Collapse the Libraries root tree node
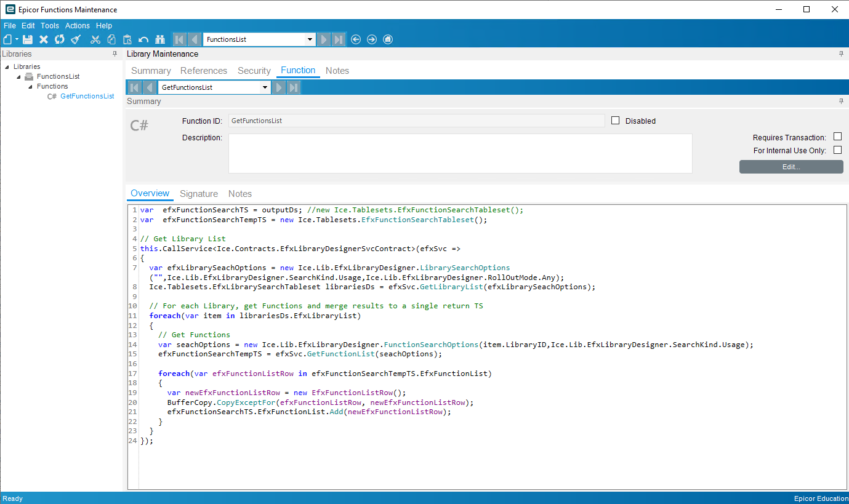The width and height of the screenshot is (849, 504). [7, 66]
